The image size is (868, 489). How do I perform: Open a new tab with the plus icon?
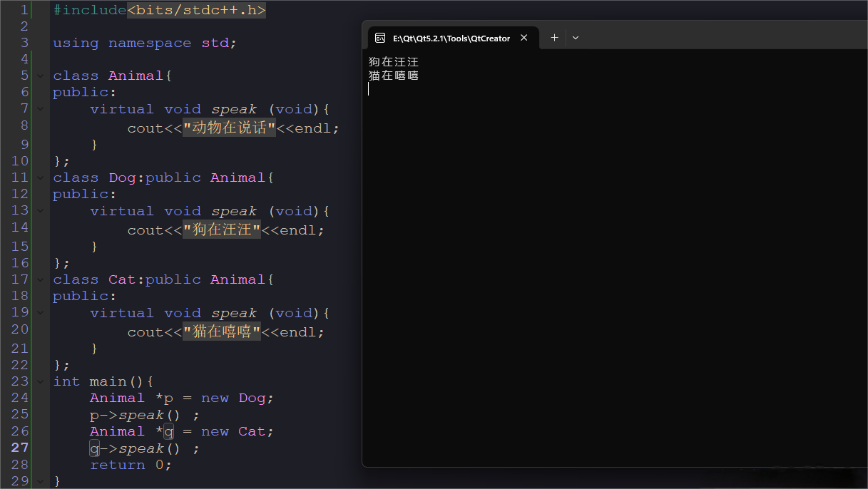[554, 37]
